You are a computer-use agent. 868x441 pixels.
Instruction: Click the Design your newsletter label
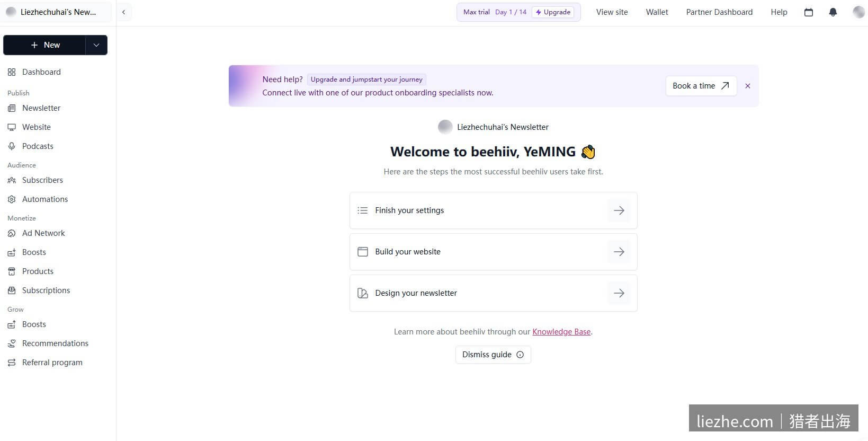pos(416,293)
